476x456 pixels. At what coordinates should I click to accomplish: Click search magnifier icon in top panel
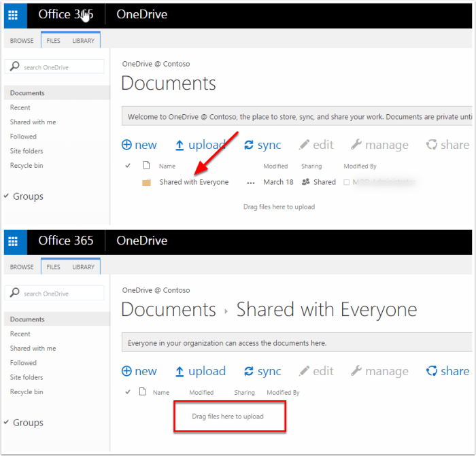[14, 66]
